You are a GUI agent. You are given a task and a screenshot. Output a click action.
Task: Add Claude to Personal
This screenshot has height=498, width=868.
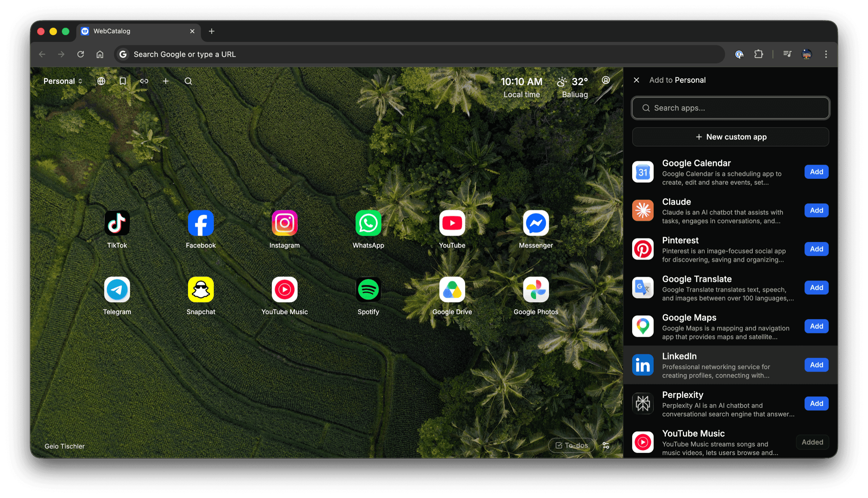point(816,210)
